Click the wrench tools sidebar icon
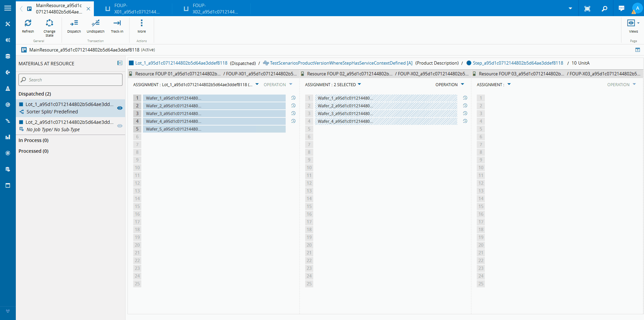Viewport: 644px width, 320px height. click(x=8, y=24)
